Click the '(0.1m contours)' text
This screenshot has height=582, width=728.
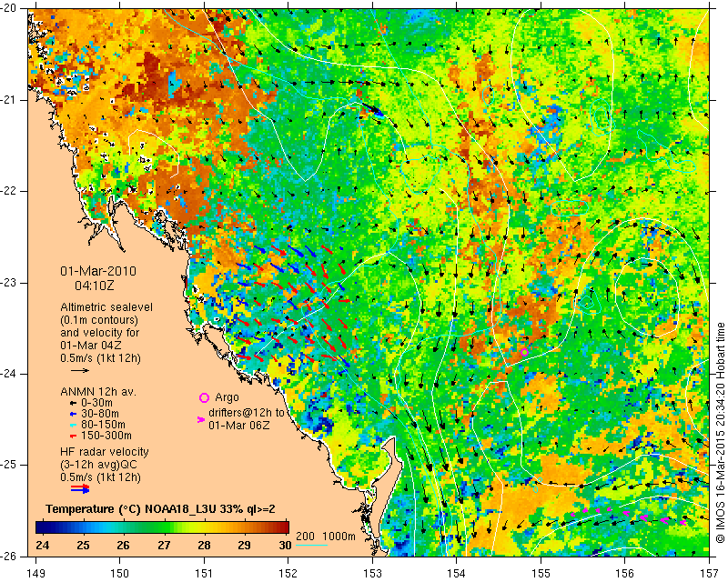tap(99, 320)
